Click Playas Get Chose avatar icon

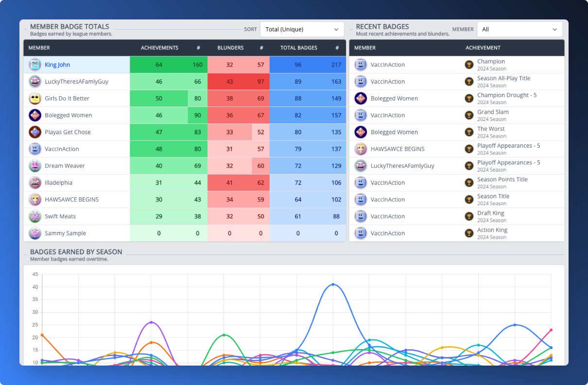pyautogui.click(x=35, y=132)
